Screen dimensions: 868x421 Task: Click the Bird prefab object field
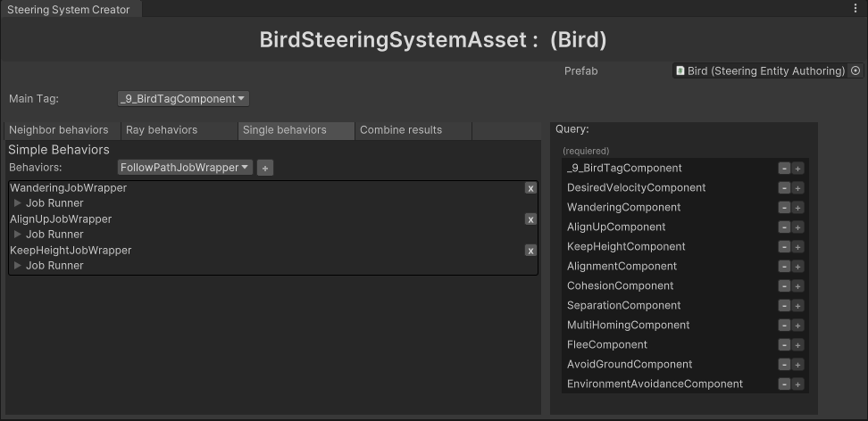pyautogui.click(x=760, y=71)
